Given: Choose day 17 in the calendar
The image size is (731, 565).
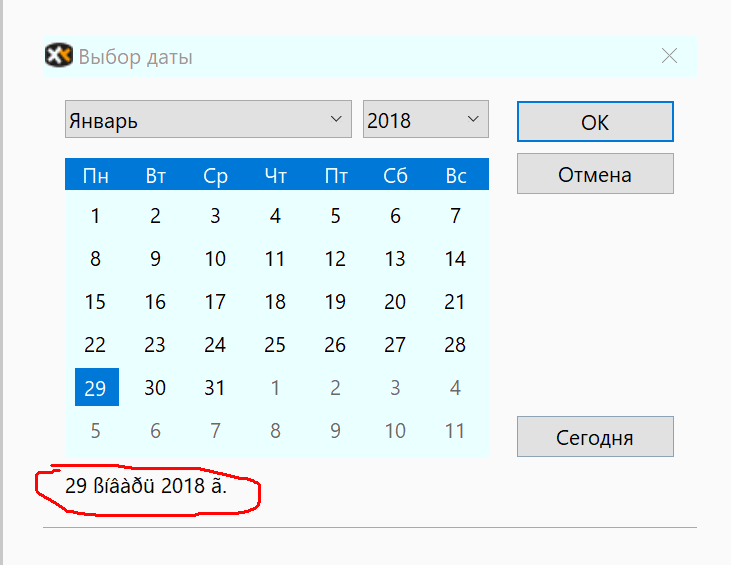Looking at the screenshot, I should click(215, 302).
